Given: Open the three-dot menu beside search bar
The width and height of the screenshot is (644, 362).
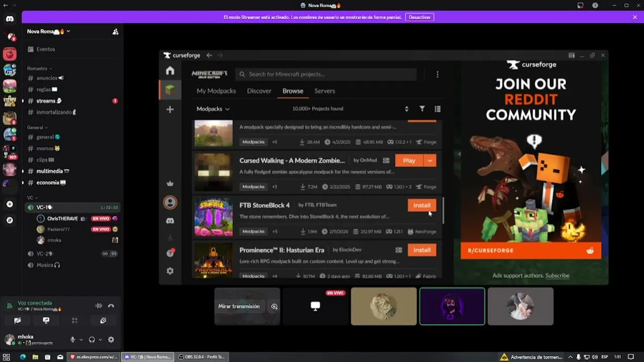Looking at the screenshot, I should (437, 74).
